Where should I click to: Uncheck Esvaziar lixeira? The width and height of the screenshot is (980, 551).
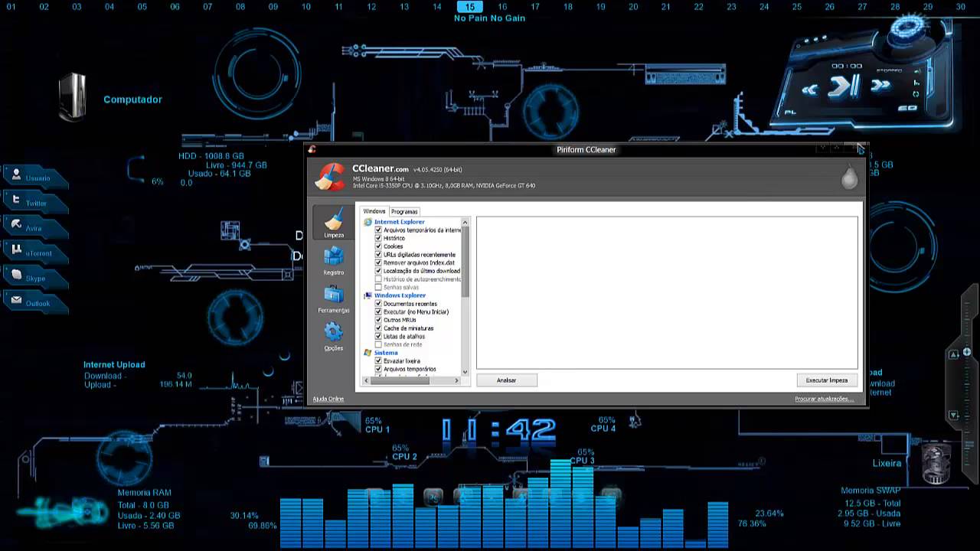tap(378, 360)
